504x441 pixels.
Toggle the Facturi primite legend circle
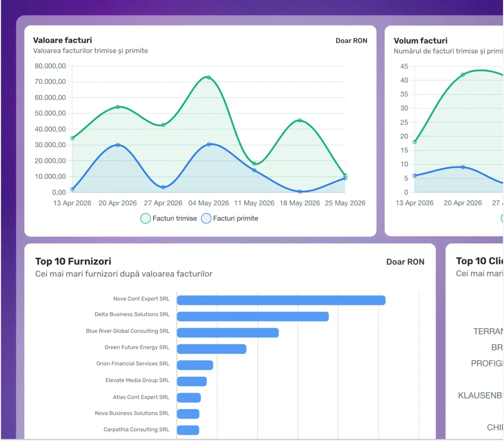206,218
